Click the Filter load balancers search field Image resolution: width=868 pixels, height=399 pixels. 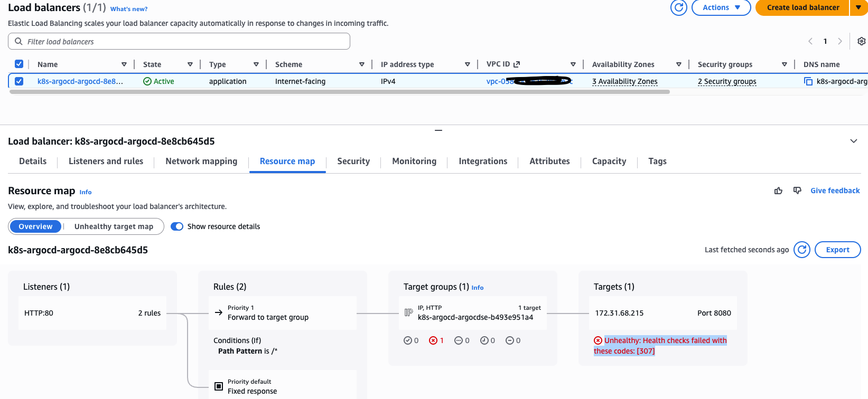pos(180,41)
